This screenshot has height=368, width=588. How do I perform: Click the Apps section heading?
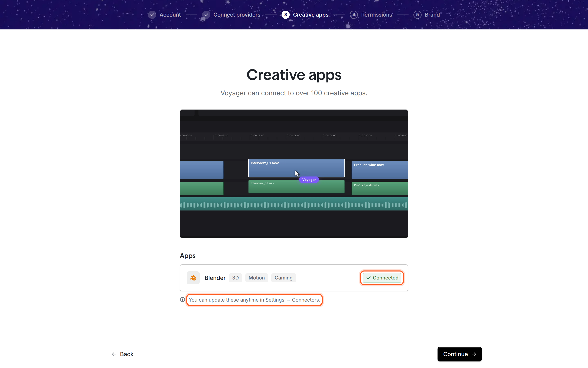coord(188,256)
